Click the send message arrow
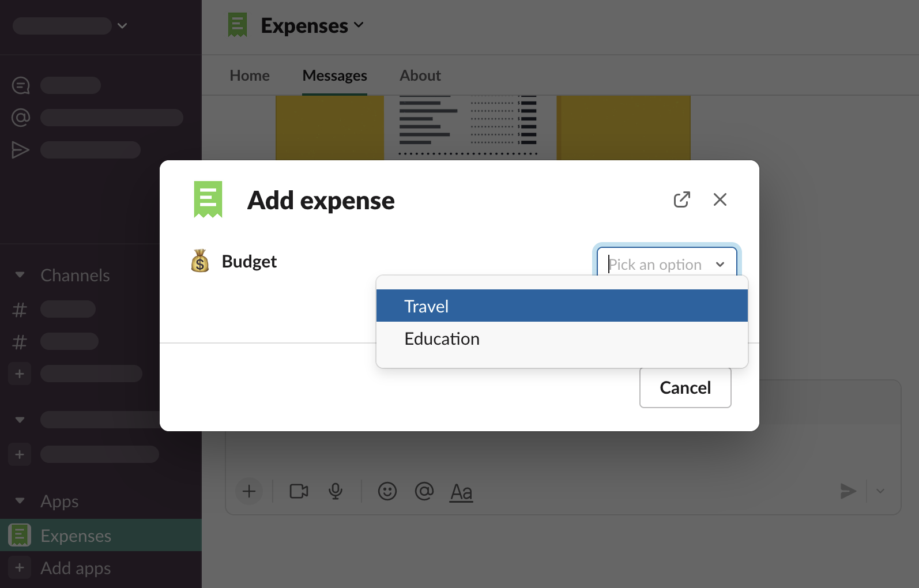The image size is (919, 588). (848, 491)
